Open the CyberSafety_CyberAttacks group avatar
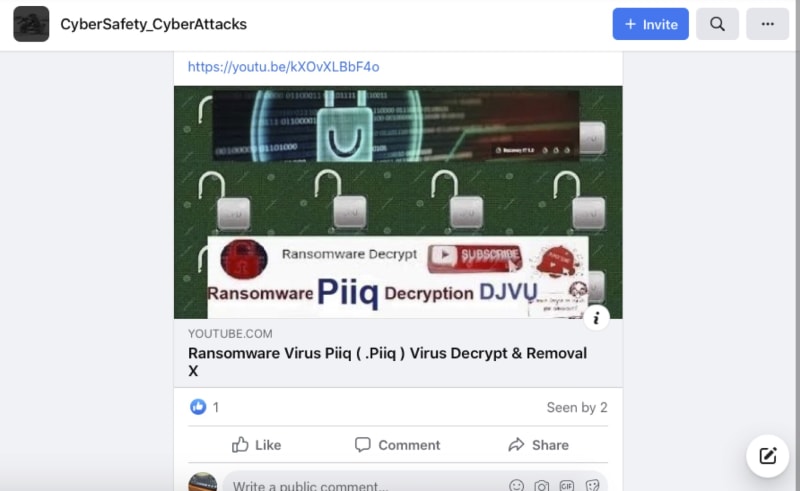This screenshot has width=800, height=491. click(x=31, y=24)
